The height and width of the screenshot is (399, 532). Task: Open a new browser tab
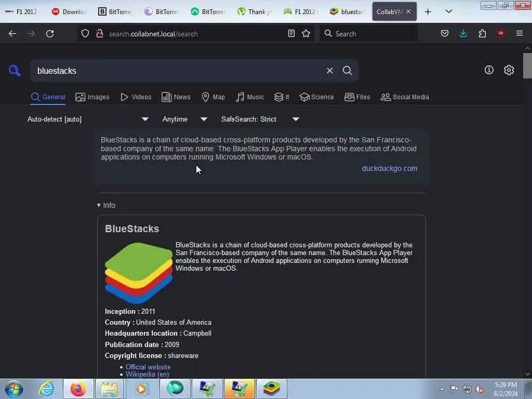point(428,11)
